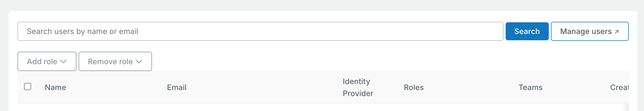This screenshot has height=111, width=644.
Task: Click the search box placeholder text
Action: click(x=82, y=31)
